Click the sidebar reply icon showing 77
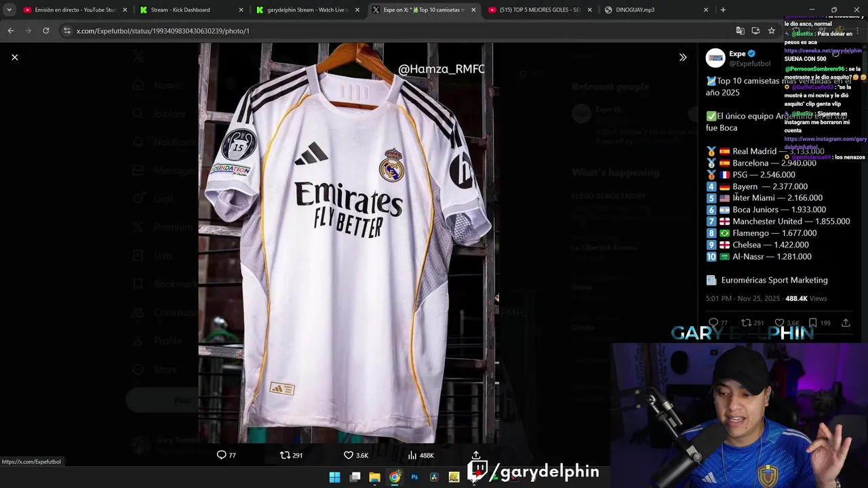 [713, 323]
